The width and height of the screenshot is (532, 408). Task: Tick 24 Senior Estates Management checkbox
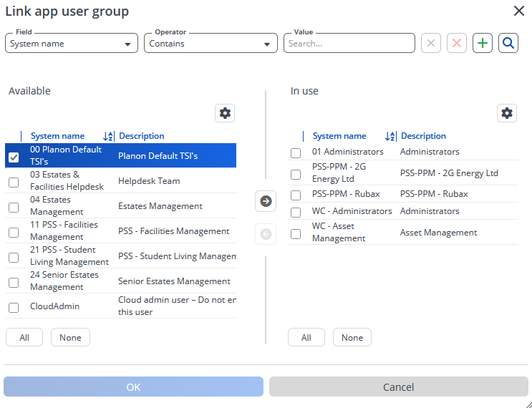(x=14, y=283)
